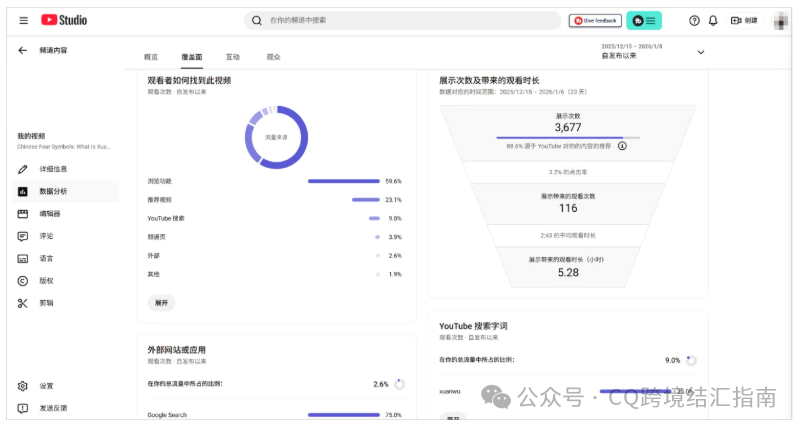The height and width of the screenshot is (429, 802).
Task: Click the 116 views from impressions value
Action: [x=568, y=208]
